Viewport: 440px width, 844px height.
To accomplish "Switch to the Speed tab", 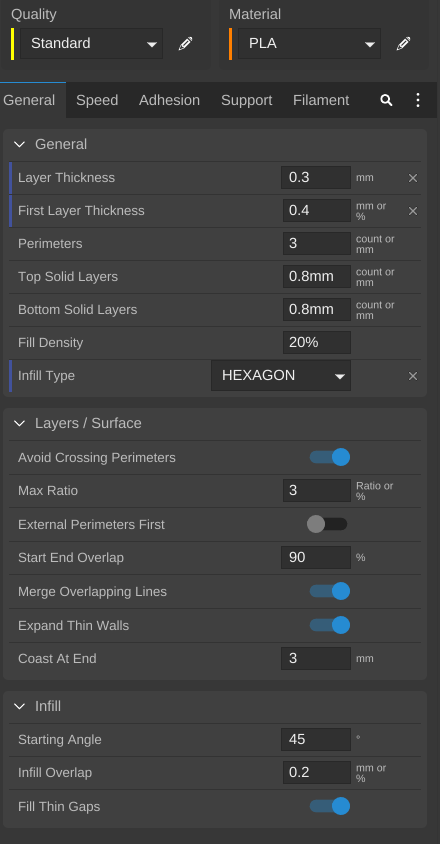I will click(x=97, y=100).
